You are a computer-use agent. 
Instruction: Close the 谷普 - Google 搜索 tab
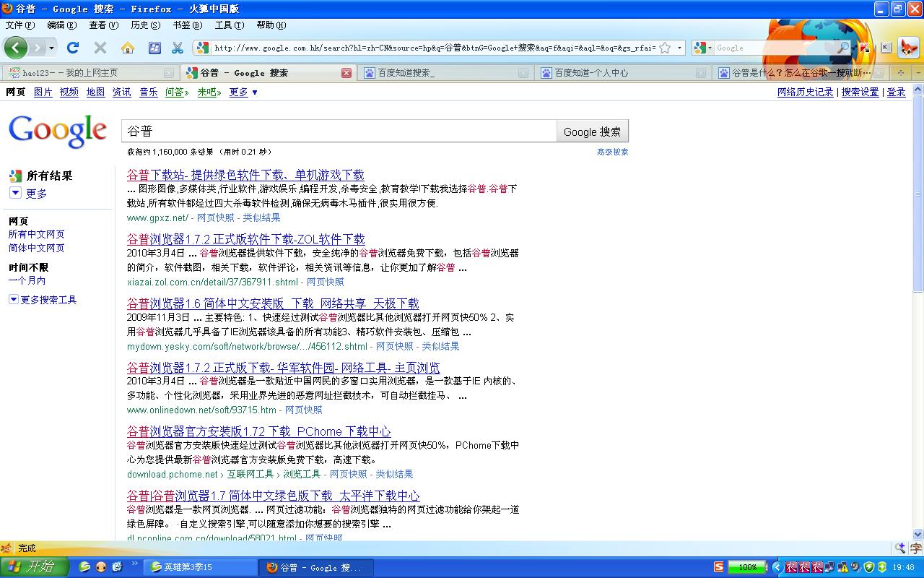[346, 73]
